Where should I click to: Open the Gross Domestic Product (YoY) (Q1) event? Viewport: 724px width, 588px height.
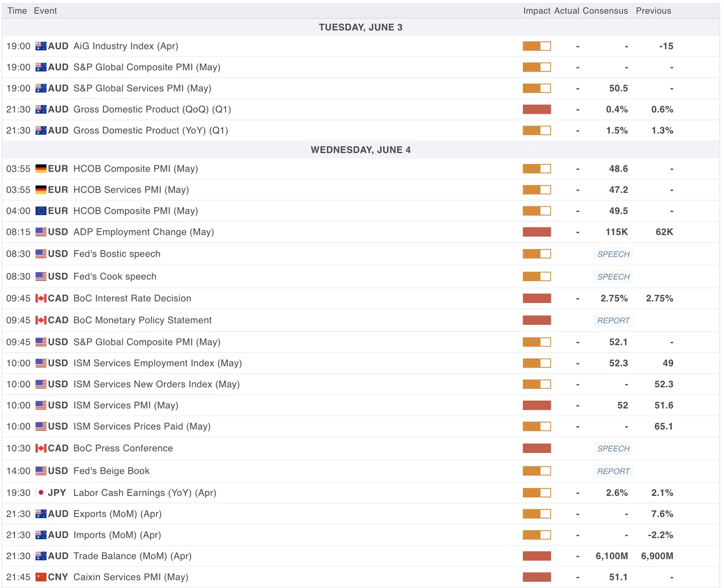coord(150,130)
